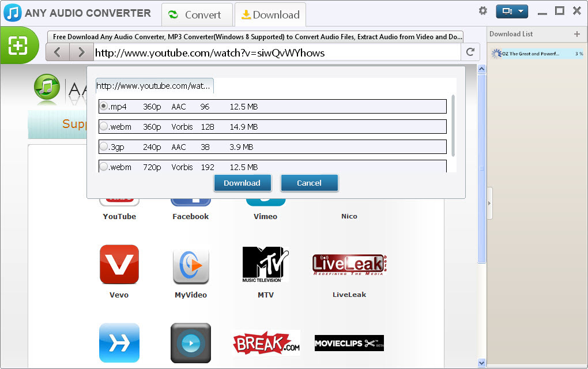This screenshot has width=588, height=369.
Task: Expand the right side panel chevron
Action: (489, 203)
